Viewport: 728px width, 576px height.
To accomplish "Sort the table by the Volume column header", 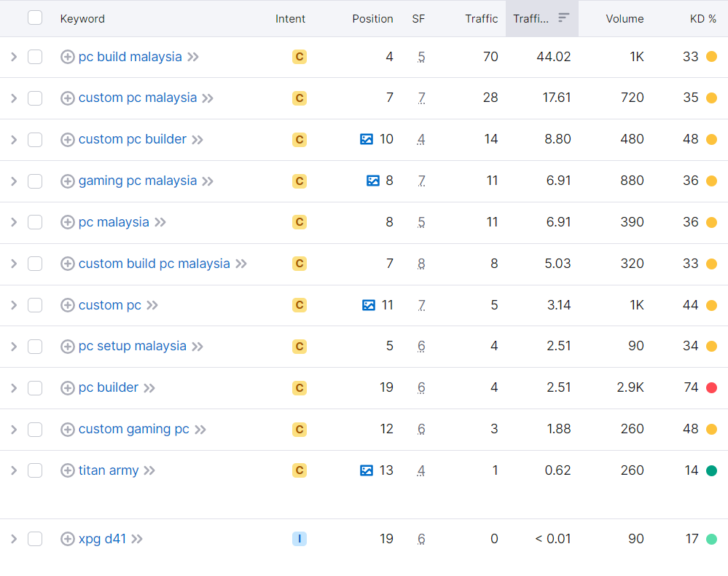I will point(625,19).
